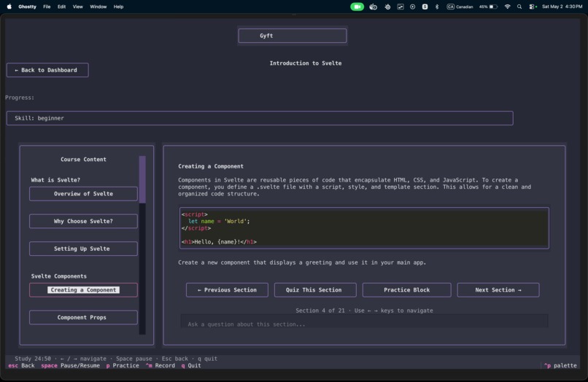Click the Progress: label
The width and height of the screenshot is (588, 382).
coord(20,98)
